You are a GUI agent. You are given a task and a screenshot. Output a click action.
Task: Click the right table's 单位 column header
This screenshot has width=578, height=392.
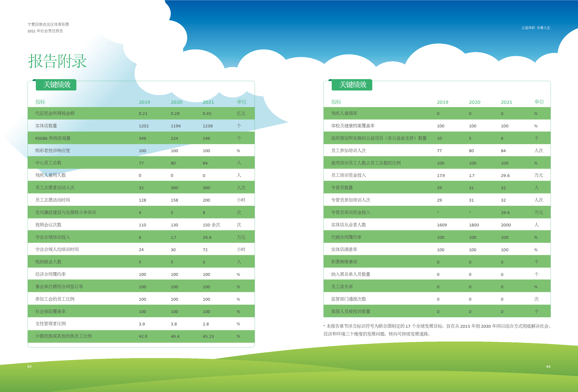pos(539,102)
